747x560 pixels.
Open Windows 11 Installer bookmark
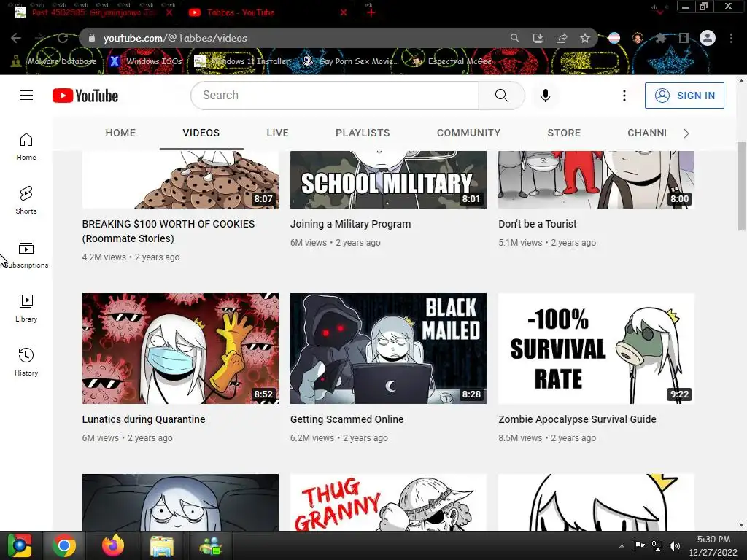click(242, 61)
